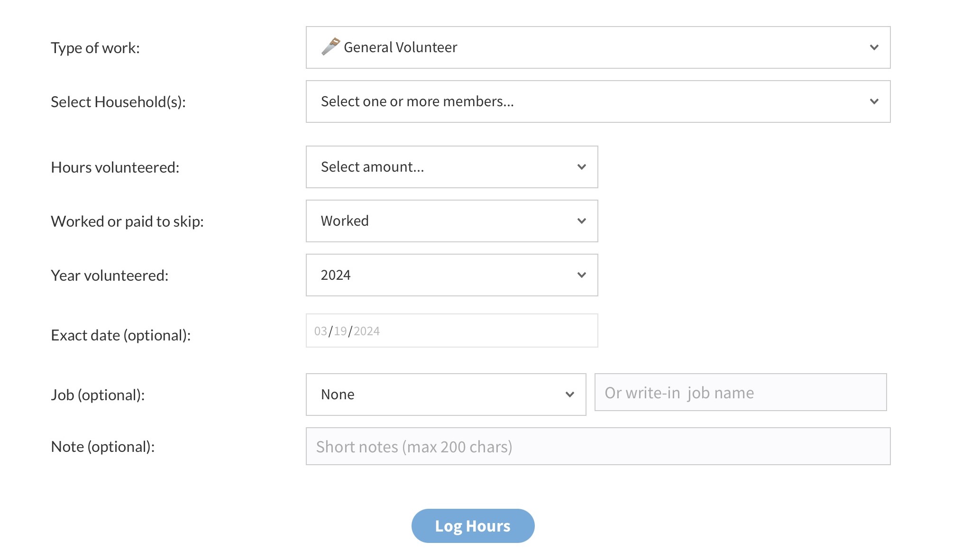Select the month portion of the exact date
Screen dimensions: 971x560
coord(321,331)
